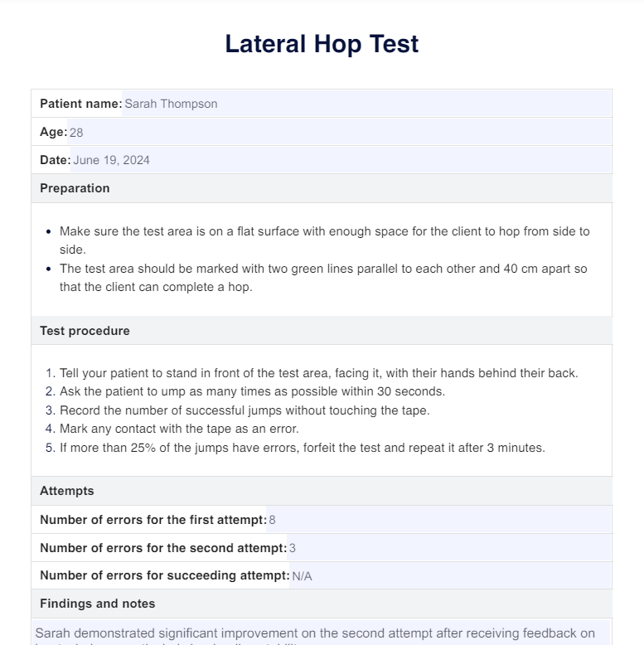Click step 2 about jumping within 30 seconds
644x645 pixels.
252,391
